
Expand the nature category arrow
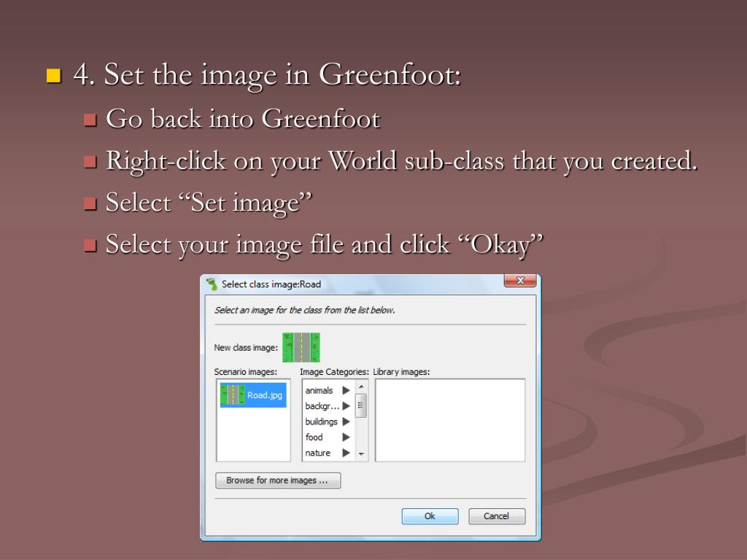tap(346, 453)
